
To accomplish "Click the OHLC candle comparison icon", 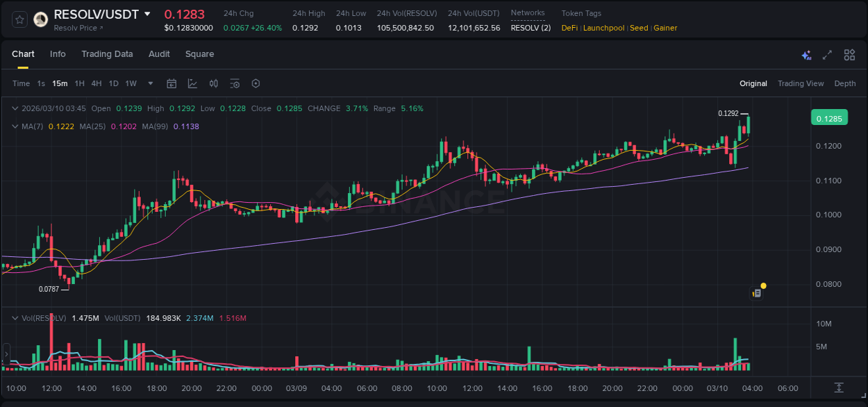I will tap(213, 83).
